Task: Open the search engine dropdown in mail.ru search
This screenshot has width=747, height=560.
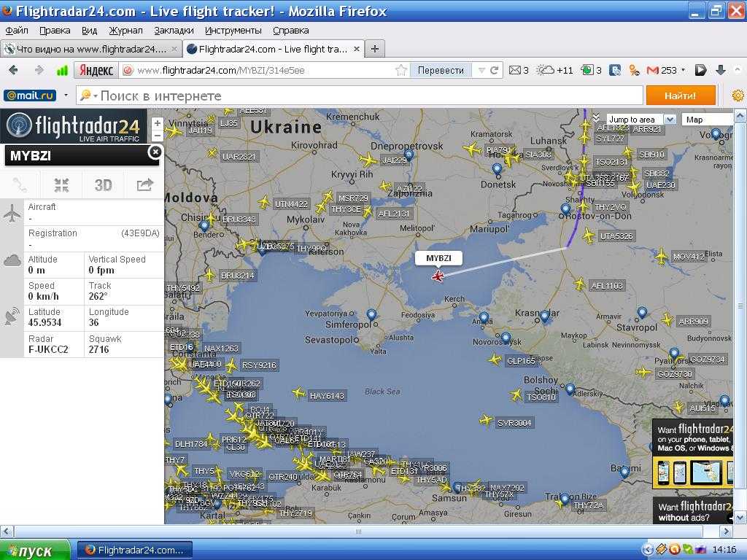Action: pos(96,96)
